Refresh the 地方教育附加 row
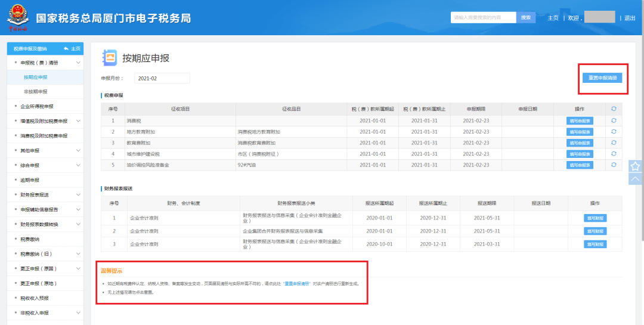The width and height of the screenshot is (644, 325). 614,131
